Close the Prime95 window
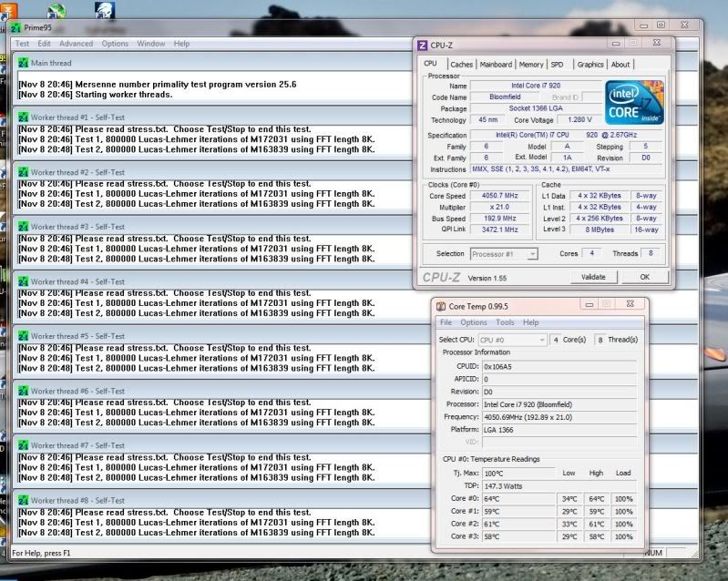This screenshot has height=581, width=728. pyautogui.click(x=684, y=25)
